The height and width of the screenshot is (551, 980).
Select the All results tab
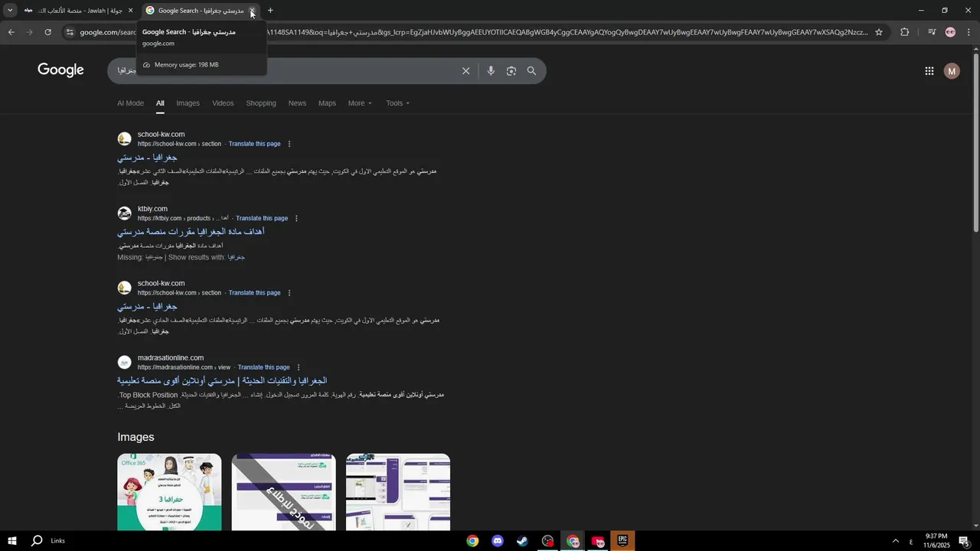pyautogui.click(x=160, y=103)
